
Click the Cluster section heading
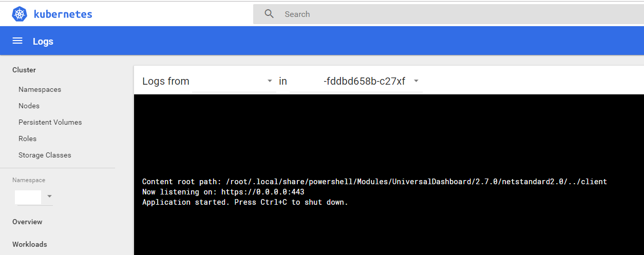tap(24, 70)
